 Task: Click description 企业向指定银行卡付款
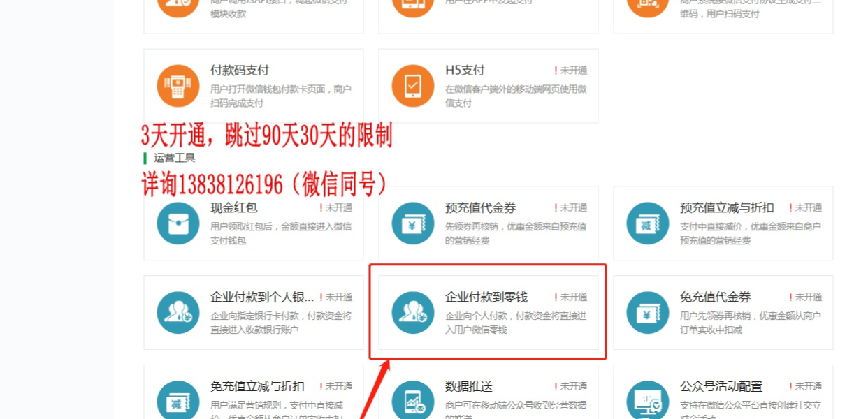click(281, 323)
